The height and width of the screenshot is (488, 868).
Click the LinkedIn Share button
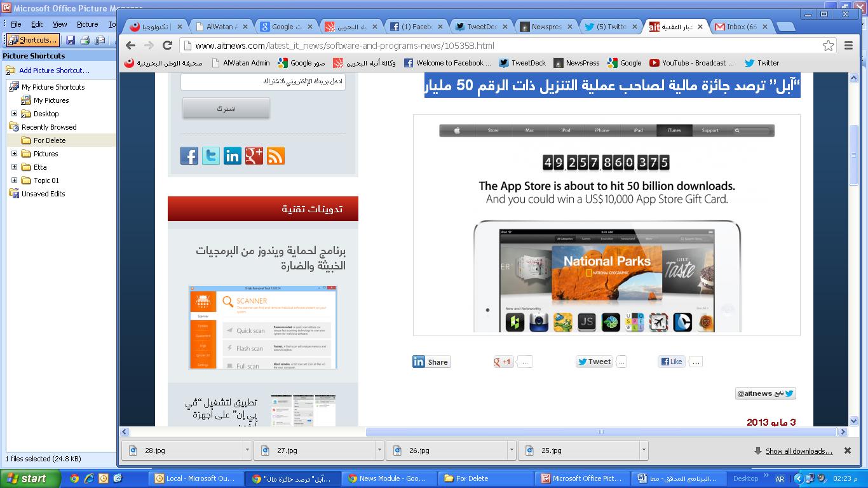(x=431, y=362)
